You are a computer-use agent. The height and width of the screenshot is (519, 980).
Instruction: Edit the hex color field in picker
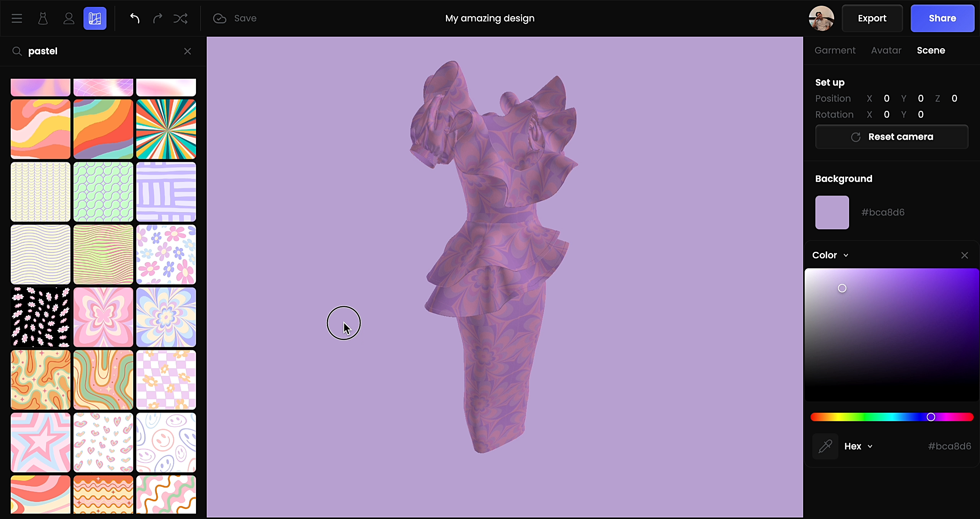[x=950, y=446]
